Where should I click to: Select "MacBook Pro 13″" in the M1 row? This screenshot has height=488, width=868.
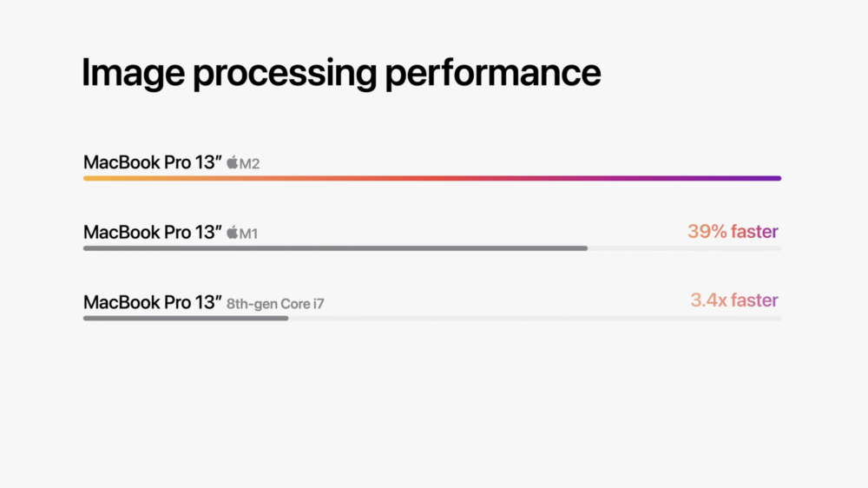(x=153, y=233)
